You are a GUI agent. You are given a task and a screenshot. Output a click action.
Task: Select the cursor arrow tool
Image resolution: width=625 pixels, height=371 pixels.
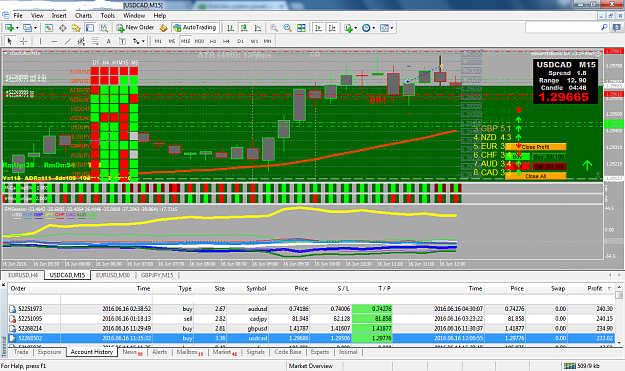point(10,41)
